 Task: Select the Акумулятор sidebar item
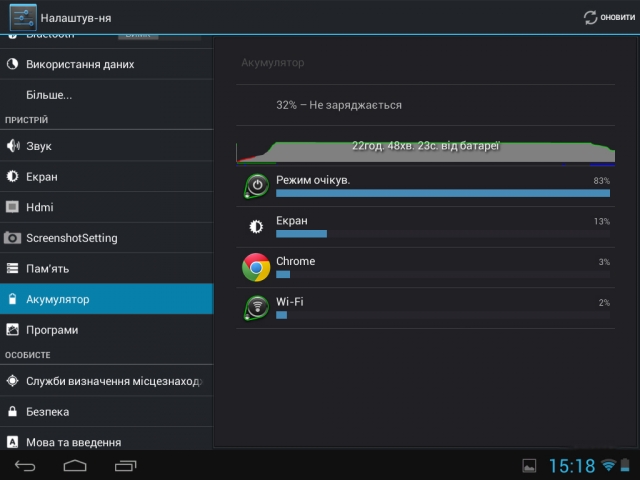[106, 299]
